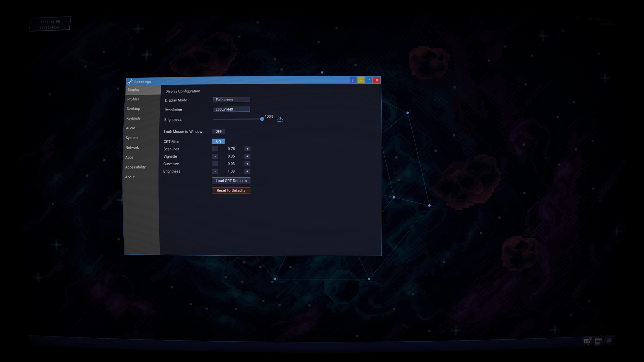644x362 pixels.
Task: Click the Discord icon in the taskbar
Action: tap(609, 341)
